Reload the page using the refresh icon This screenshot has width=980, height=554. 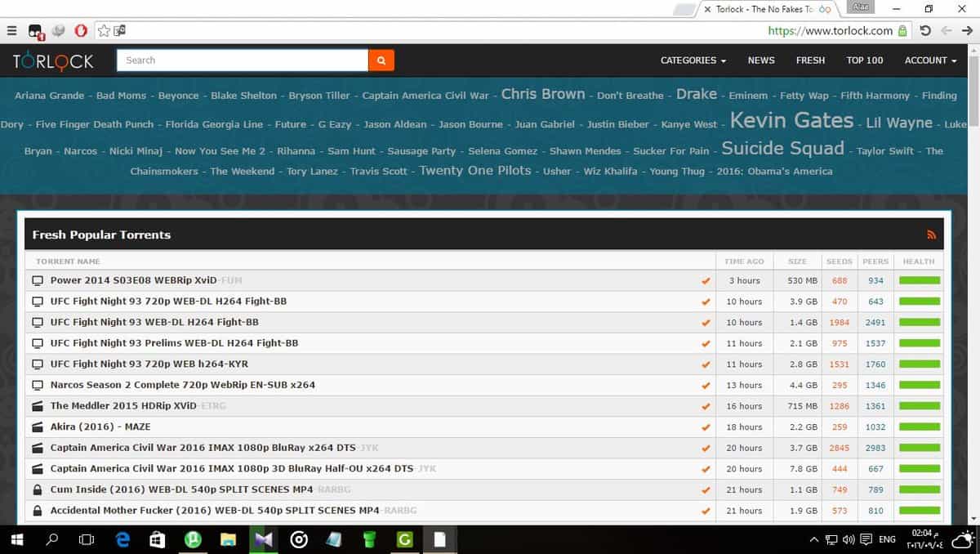coord(925,30)
